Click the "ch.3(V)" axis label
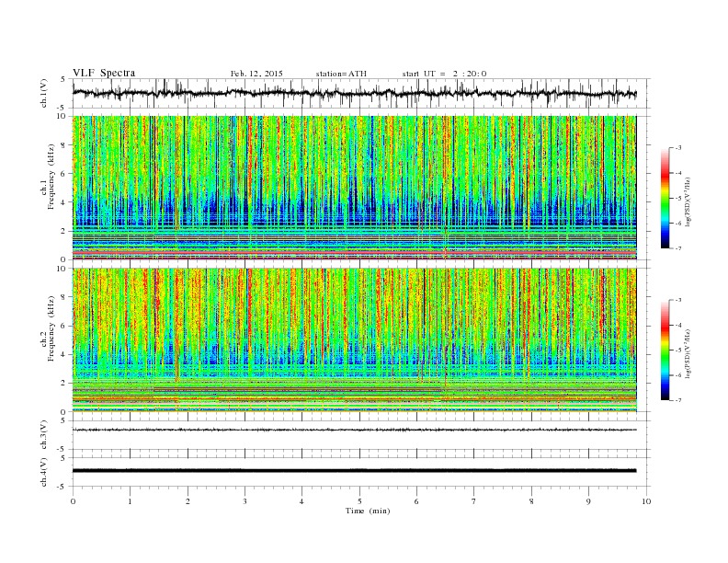This screenshot has height=563, width=728. 44,435
